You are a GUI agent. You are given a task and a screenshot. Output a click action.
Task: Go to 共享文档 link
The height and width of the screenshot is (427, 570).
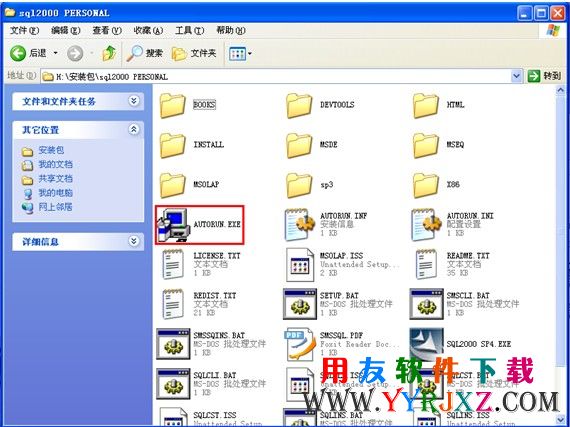(47, 179)
